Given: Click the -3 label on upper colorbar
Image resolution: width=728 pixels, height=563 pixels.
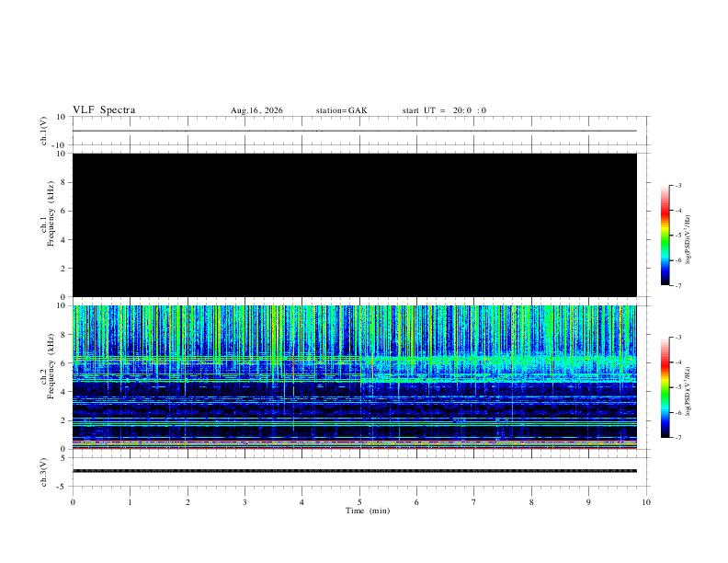Looking at the screenshot, I should click(678, 186).
